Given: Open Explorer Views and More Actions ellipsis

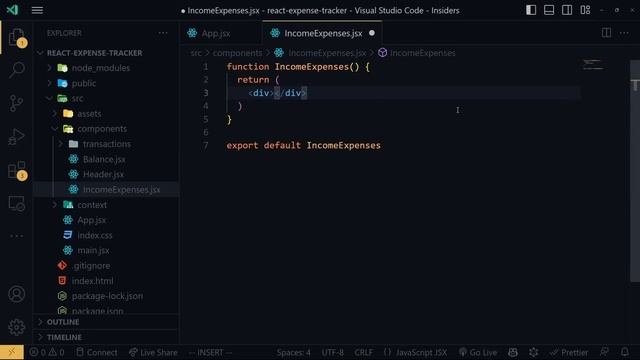Looking at the screenshot, I should (163, 33).
